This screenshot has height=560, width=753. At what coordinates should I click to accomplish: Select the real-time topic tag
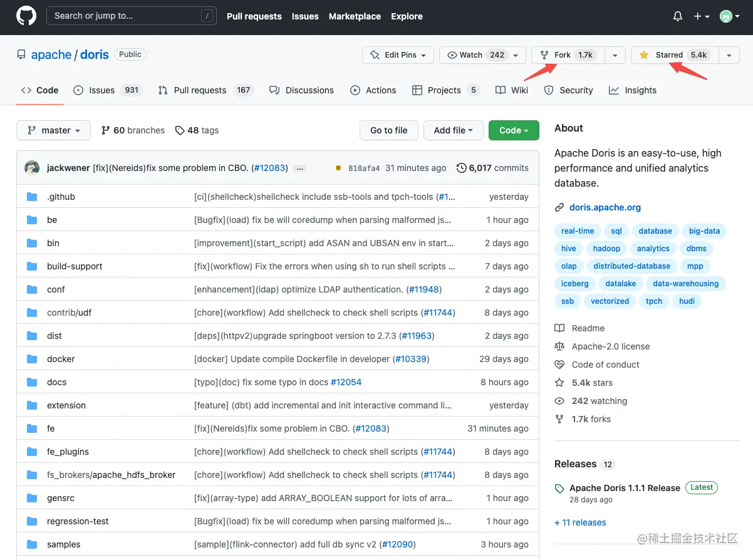tap(578, 231)
